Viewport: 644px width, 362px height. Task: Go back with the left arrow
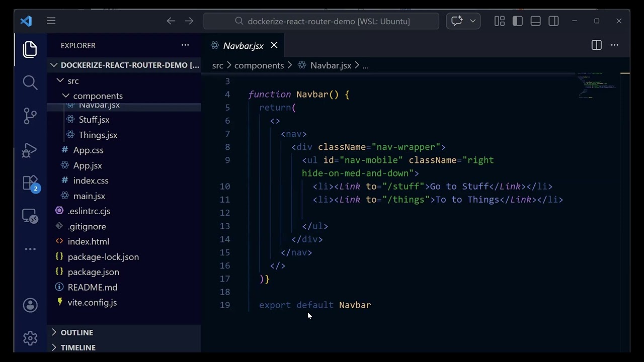[x=171, y=21]
